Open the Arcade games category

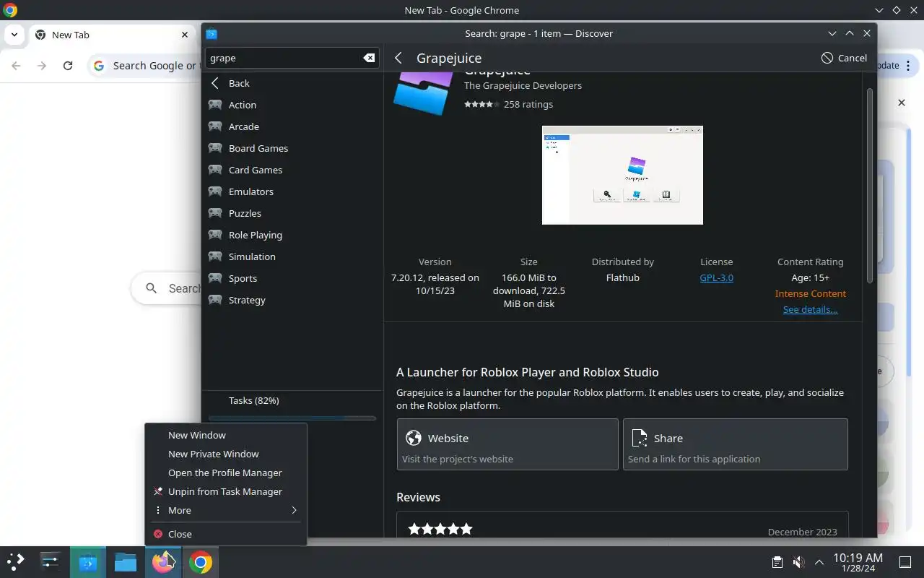pyautogui.click(x=293, y=126)
